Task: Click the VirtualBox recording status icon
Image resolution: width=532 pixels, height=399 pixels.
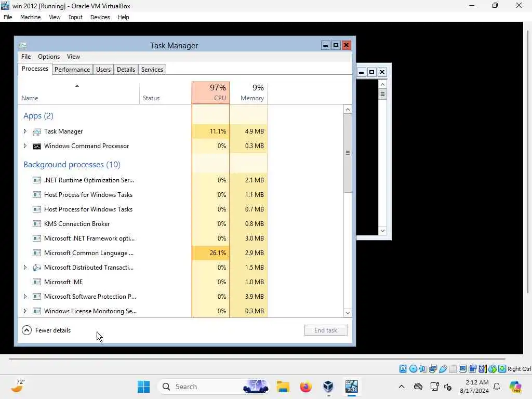Action: (x=472, y=369)
